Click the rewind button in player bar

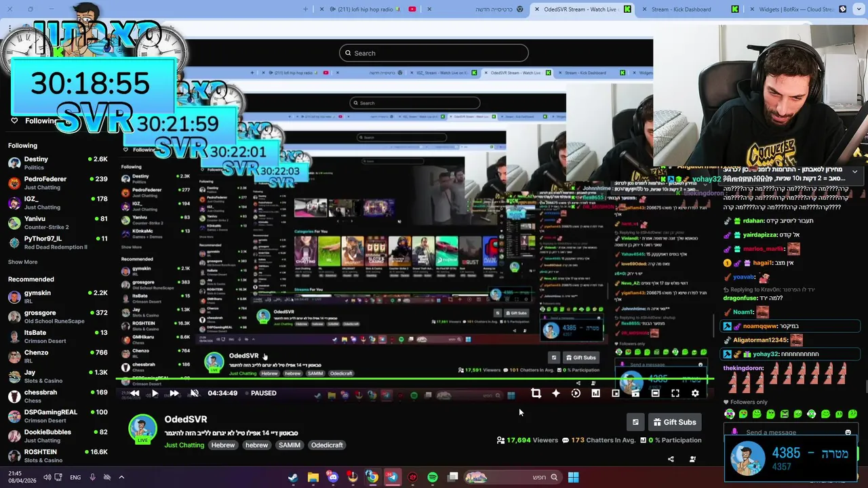pyautogui.click(x=134, y=393)
